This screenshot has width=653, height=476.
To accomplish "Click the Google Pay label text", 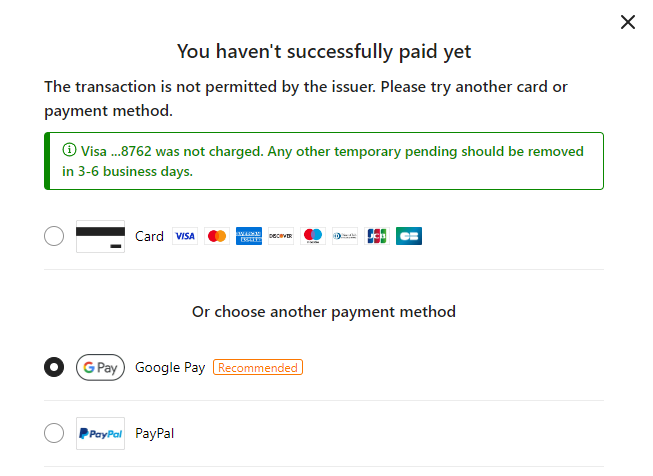I will [x=170, y=367].
